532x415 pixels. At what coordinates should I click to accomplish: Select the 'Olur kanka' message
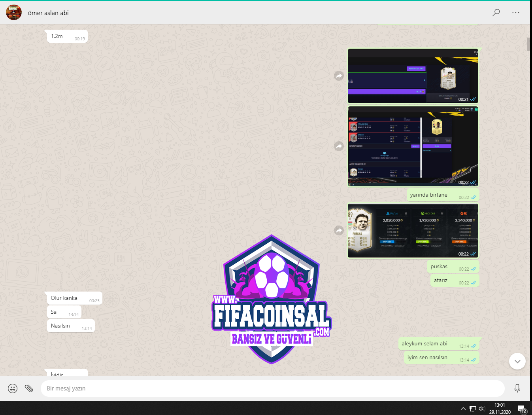tap(75, 298)
